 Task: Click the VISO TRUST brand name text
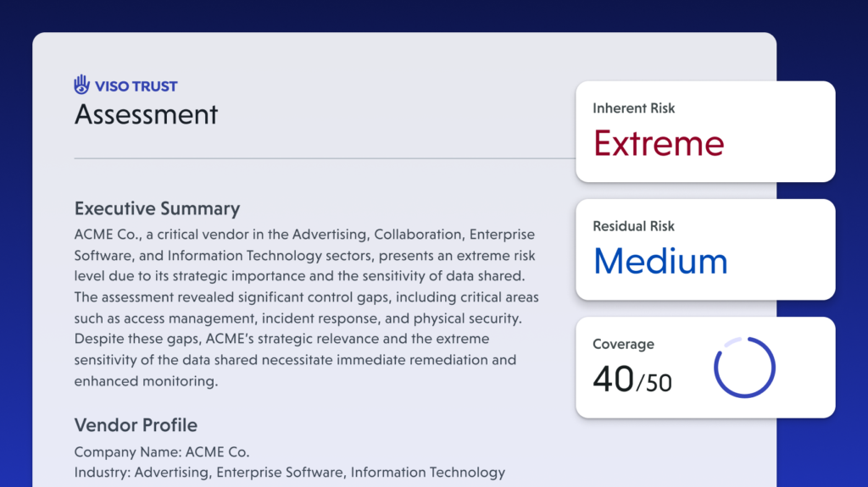click(135, 86)
